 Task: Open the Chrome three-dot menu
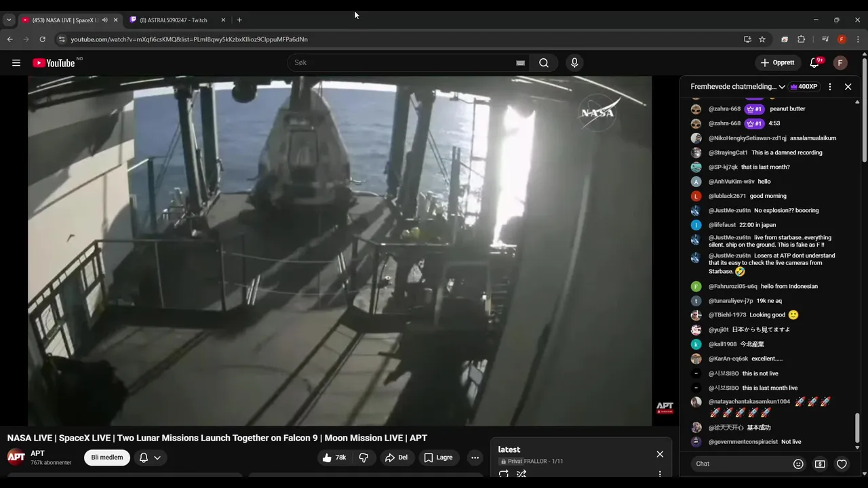858,39
